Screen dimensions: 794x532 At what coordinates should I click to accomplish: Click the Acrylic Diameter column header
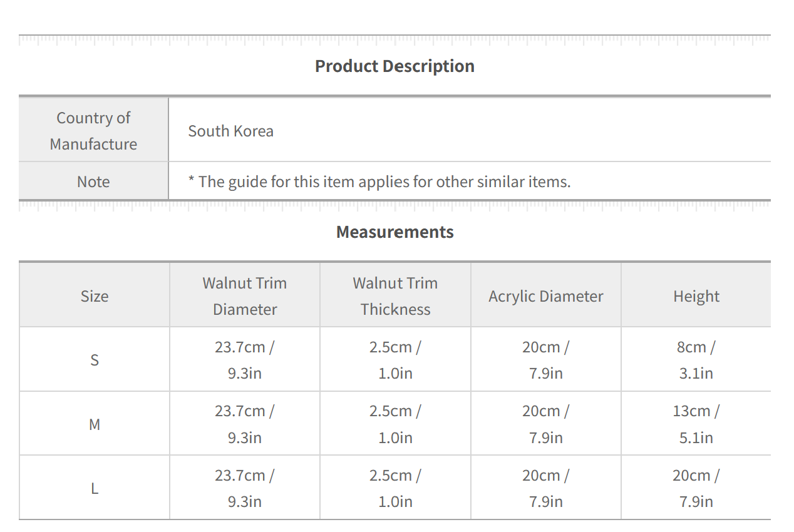(x=546, y=297)
